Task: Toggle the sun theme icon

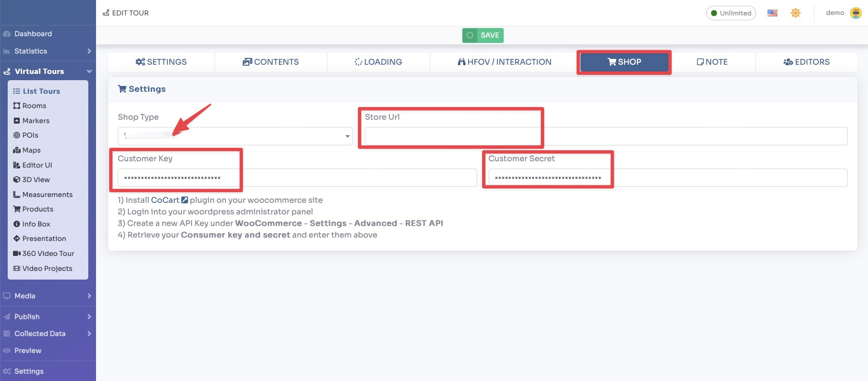Action: pos(796,13)
